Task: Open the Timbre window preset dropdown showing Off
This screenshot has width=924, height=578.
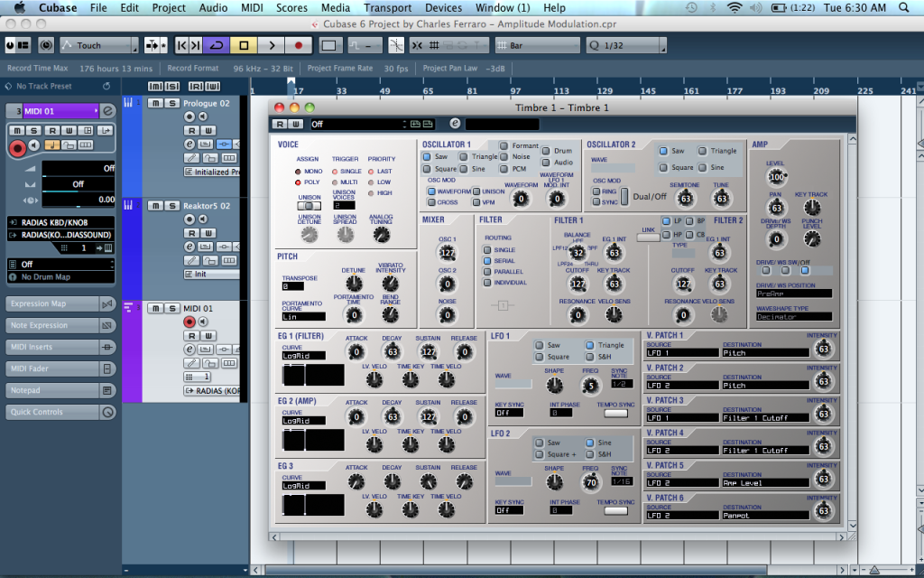Action: click(x=359, y=124)
